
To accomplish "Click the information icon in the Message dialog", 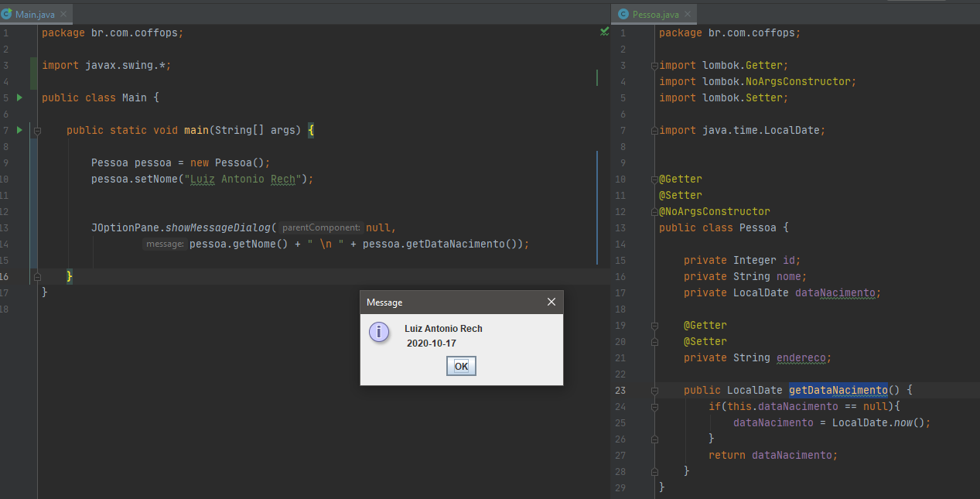I will [x=379, y=332].
